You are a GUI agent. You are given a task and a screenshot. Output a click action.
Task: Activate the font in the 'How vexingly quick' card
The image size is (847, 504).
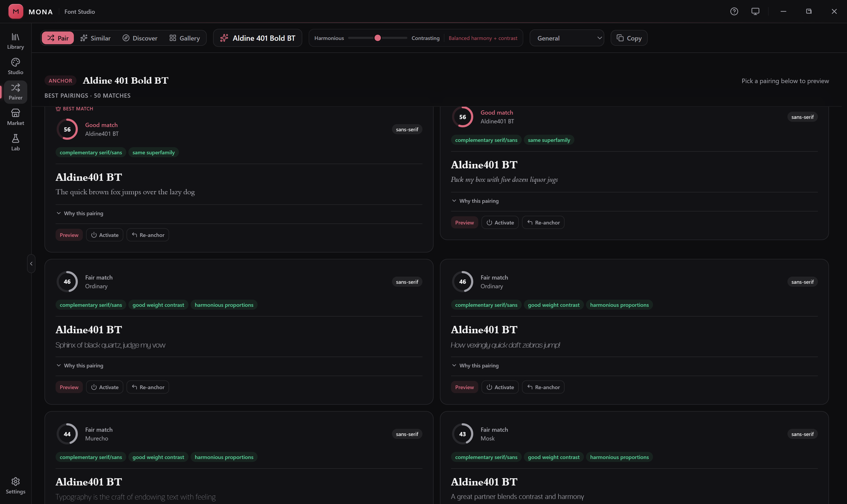[x=500, y=387]
